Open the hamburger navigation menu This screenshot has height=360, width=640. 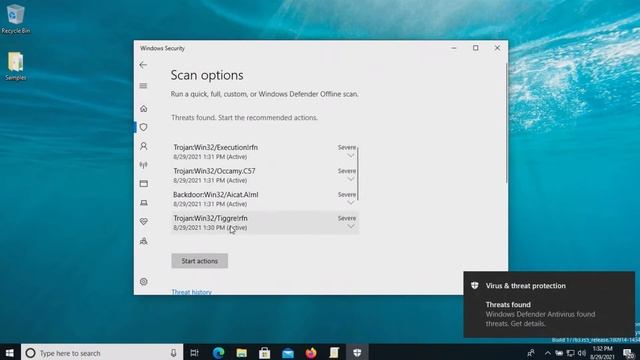coord(143,86)
